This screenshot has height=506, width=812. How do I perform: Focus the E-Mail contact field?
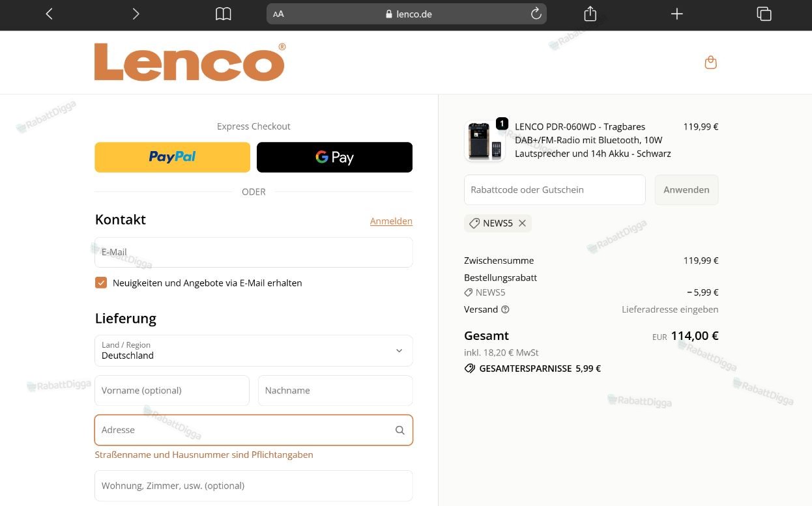(254, 252)
